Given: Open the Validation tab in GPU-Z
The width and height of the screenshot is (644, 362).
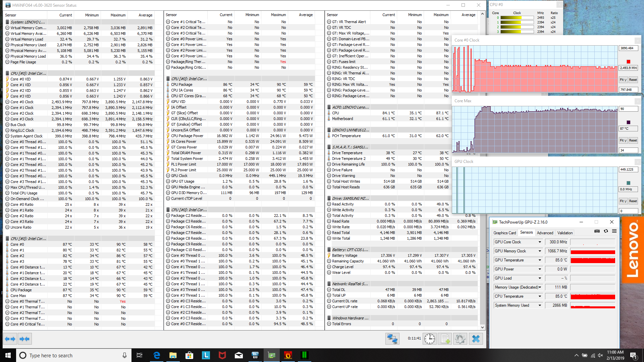Looking at the screenshot, I should [x=565, y=233].
